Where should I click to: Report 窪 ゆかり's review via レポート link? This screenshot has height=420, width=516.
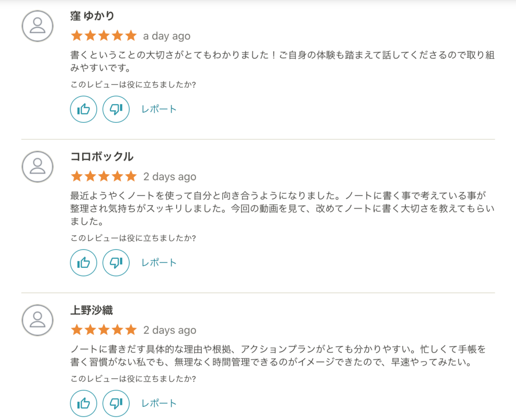coord(159,109)
